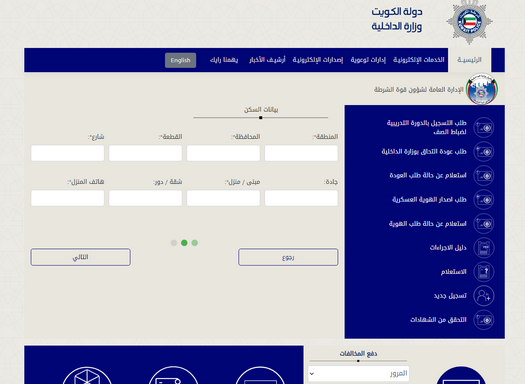Click the التحقق من الشهادات icon

483,320
